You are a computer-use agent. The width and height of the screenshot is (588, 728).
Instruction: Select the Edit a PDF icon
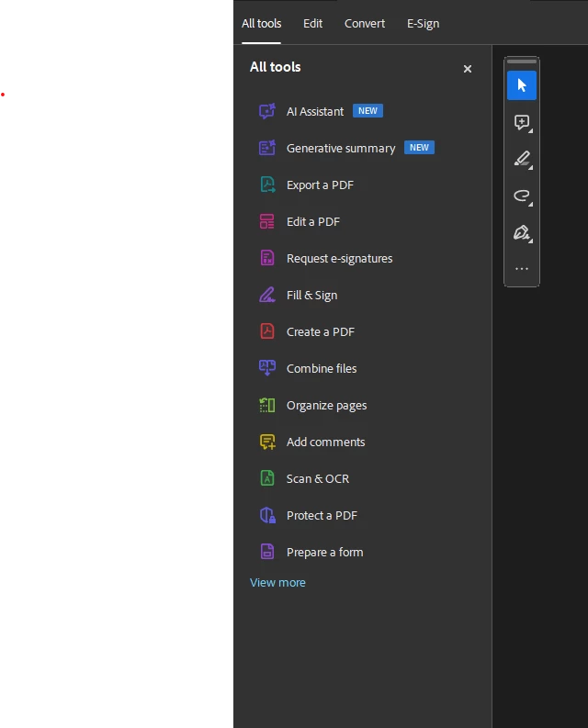(x=267, y=221)
